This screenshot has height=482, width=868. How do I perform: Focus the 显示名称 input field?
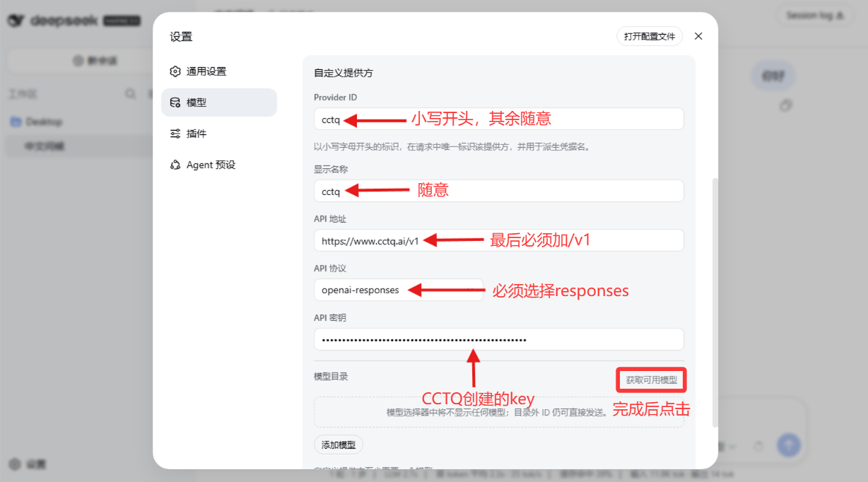(498, 191)
